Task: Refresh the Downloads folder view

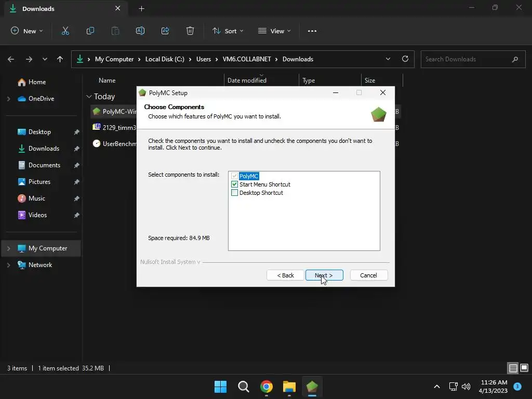Action: (x=405, y=59)
